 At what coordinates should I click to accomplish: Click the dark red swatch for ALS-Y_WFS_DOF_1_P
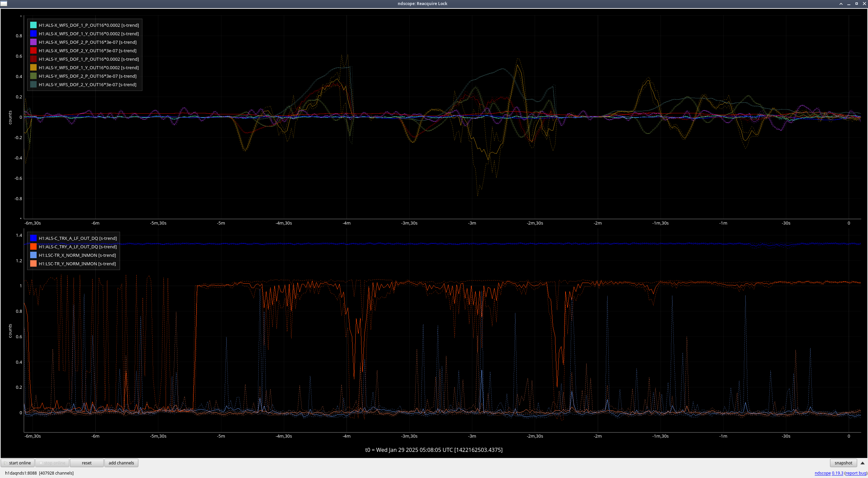pyautogui.click(x=33, y=59)
